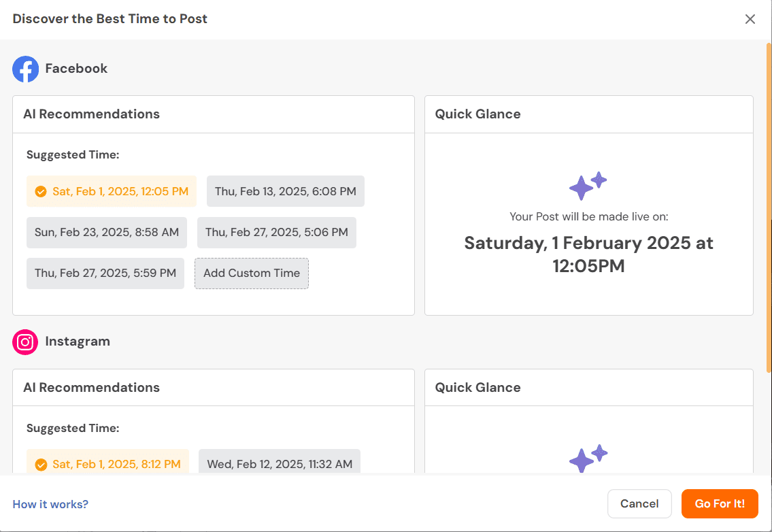772x532 pixels.
Task: Cancel the best time selection
Action: pyautogui.click(x=639, y=504)
